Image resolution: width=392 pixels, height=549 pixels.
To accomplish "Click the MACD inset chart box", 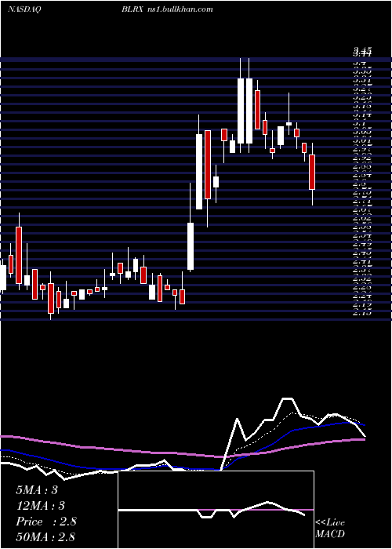I will point(216,510).
